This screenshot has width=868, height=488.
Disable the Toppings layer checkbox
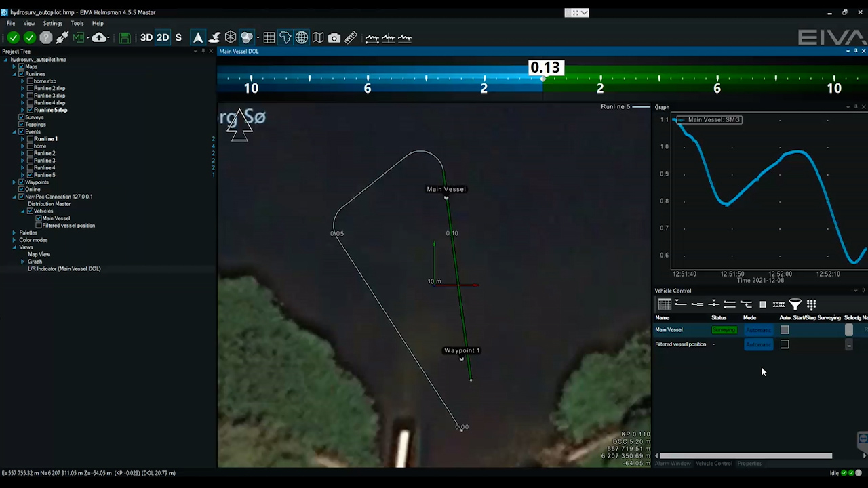22,124
